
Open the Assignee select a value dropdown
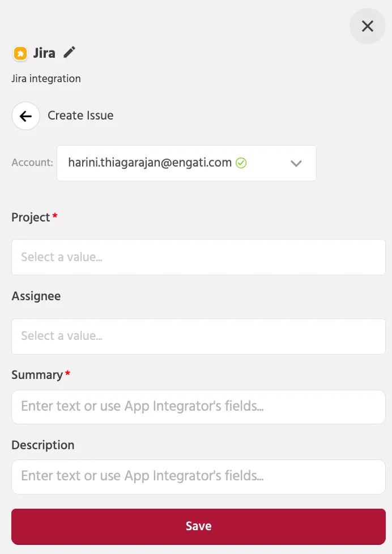pos(198,336)
